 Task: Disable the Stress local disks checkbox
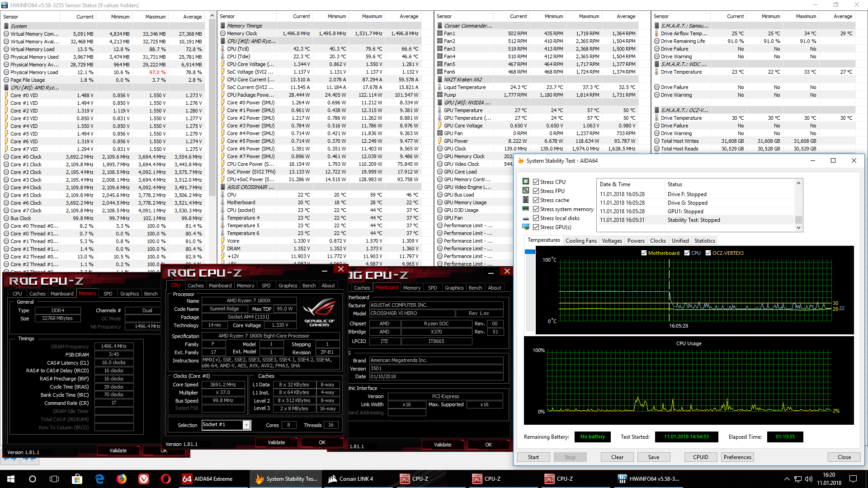536,218
